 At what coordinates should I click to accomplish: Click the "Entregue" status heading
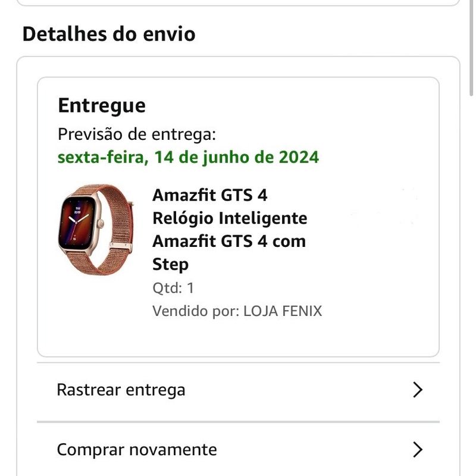pos(102,105)
